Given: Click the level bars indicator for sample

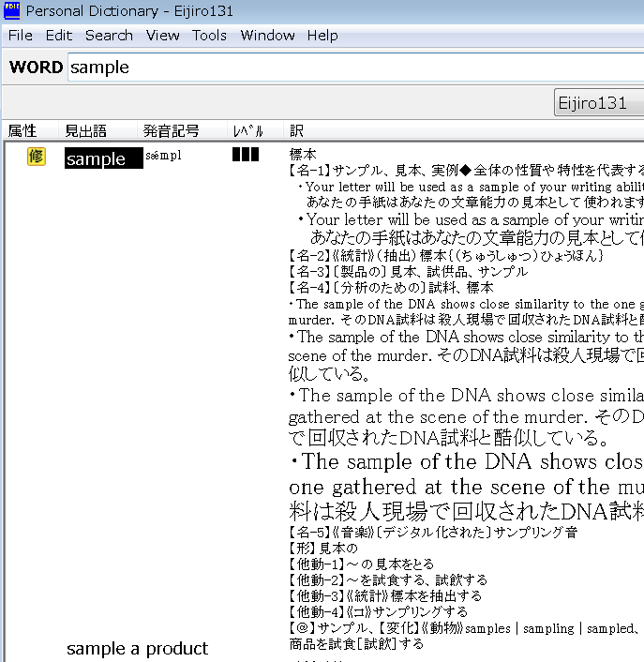Looking at the screenshot, I should tap(246, 155).
